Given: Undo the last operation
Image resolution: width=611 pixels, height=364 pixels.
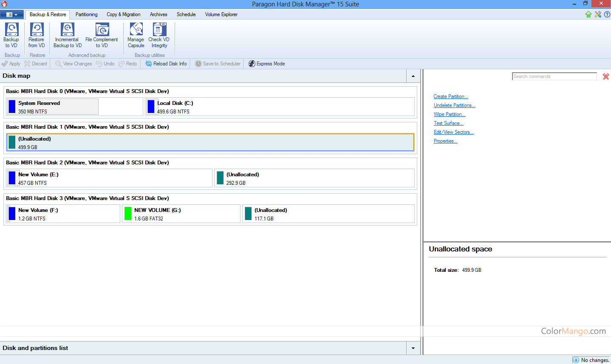Looking at the screenshot, I should click(x=105, y=64).
